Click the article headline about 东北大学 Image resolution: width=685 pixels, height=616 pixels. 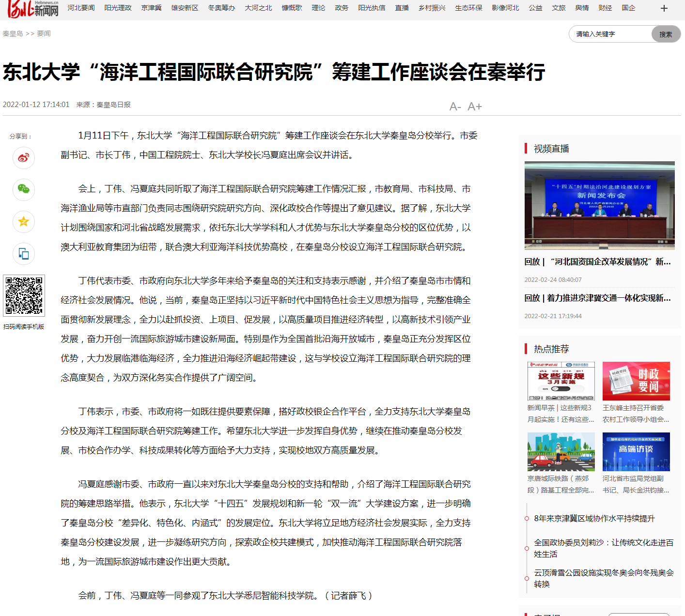274,72
